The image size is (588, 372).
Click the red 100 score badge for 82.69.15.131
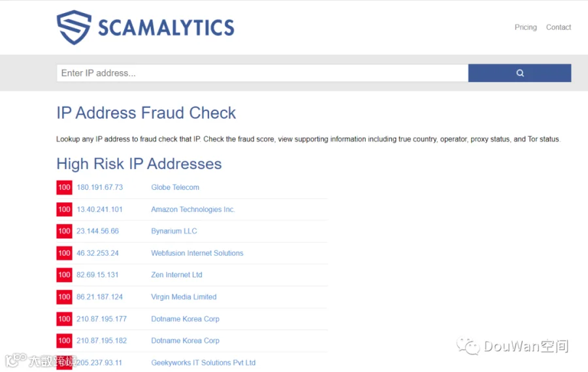click(64, 275)
